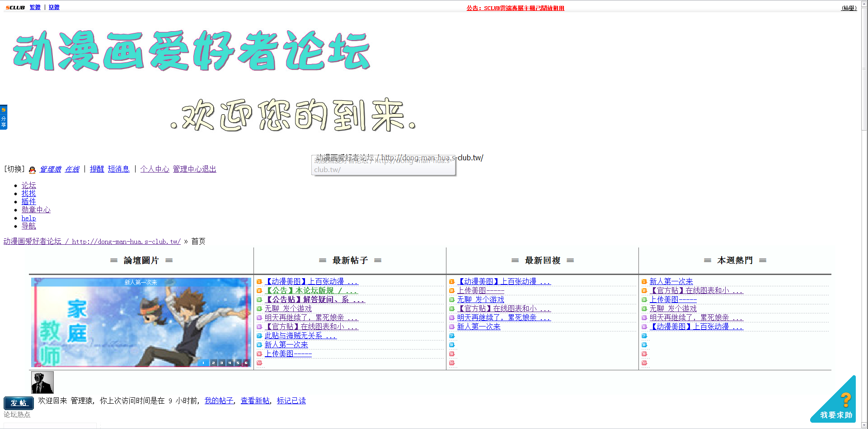
Task: Select the 論壇圖片 column header
Action: point(141,260)
